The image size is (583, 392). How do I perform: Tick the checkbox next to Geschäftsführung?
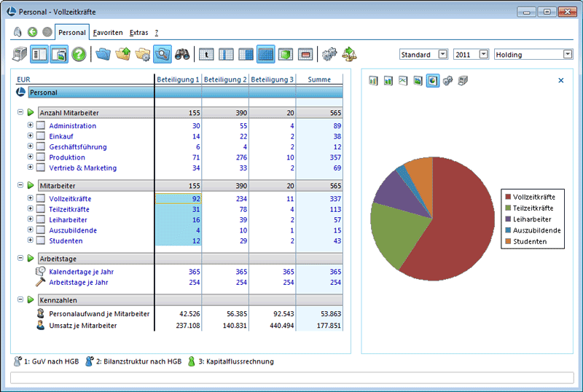41,146
